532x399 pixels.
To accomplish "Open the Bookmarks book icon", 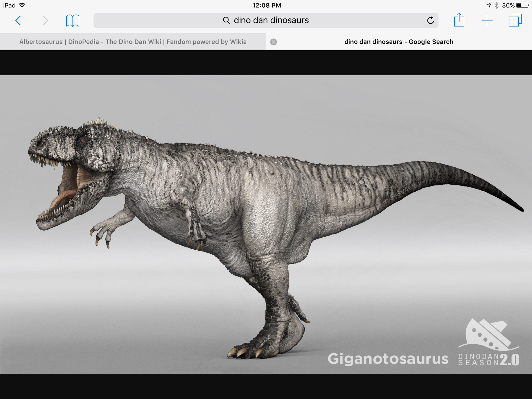I will 73,20.
